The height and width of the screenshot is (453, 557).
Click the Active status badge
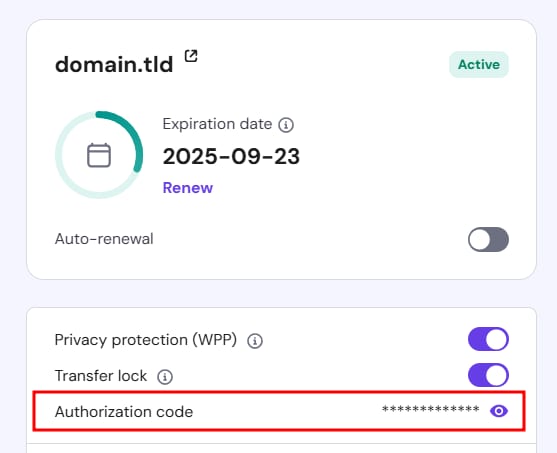479,65
